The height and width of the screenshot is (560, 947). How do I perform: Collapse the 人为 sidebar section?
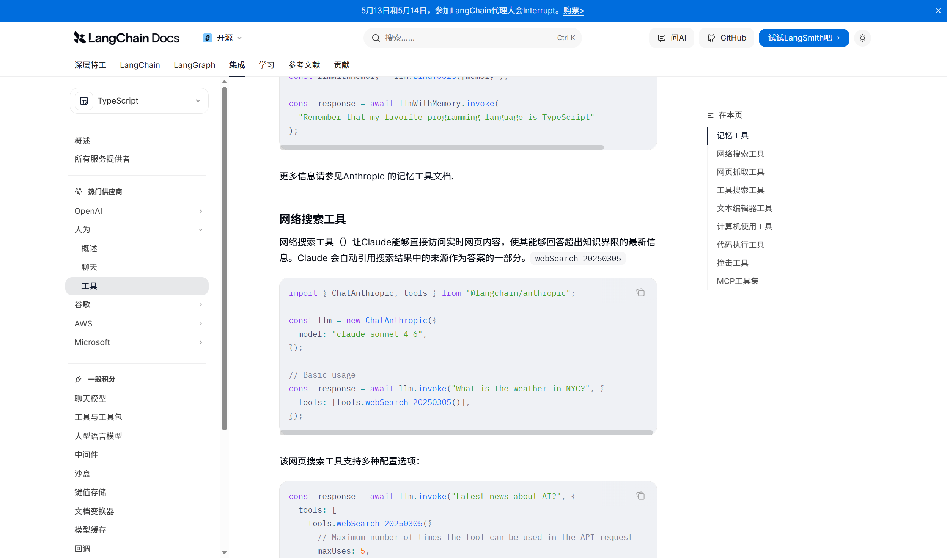click(x=200, y=230)
